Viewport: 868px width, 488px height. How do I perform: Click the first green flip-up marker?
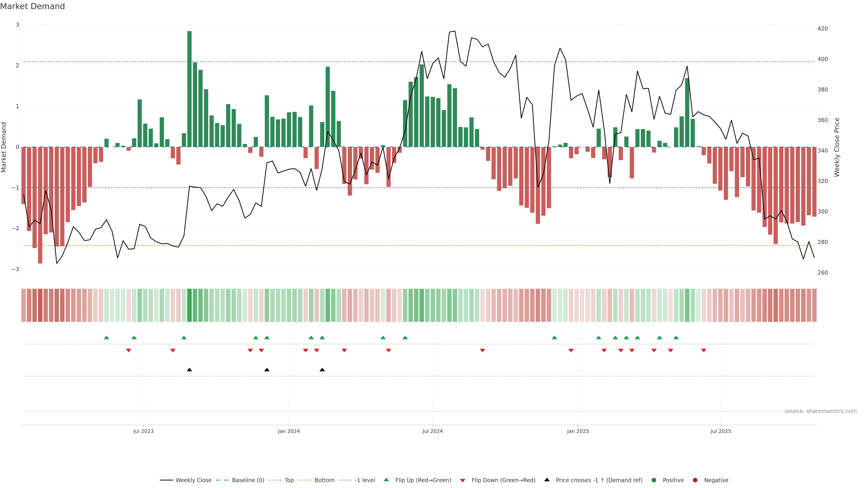pos(106,338)
